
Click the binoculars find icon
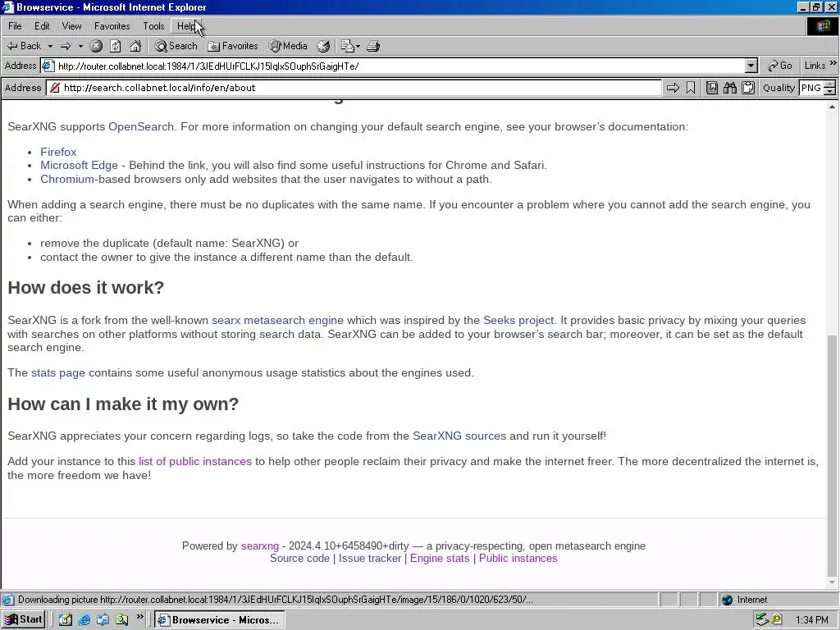tap(729, 88)
